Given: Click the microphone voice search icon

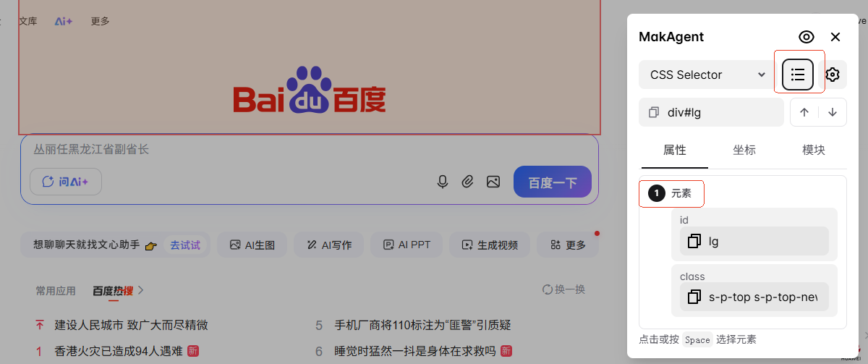Looking at the screenshot, I should pyautogui.click(x=443, y=182).
